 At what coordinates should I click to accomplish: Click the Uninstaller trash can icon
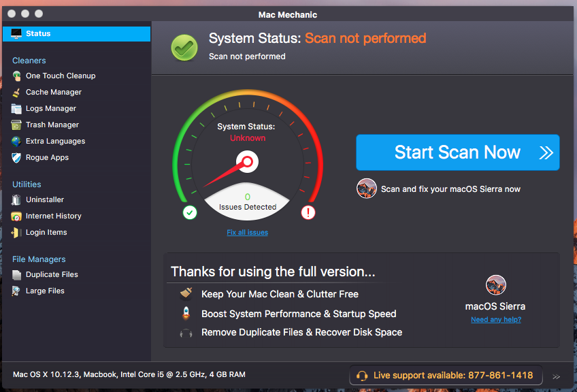[x=16, y=199]
